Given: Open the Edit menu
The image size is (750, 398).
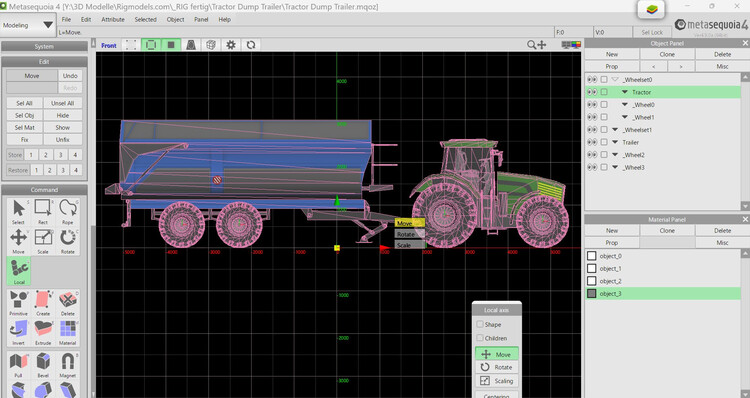Looking at the screenshot, I should click(86, 20).
